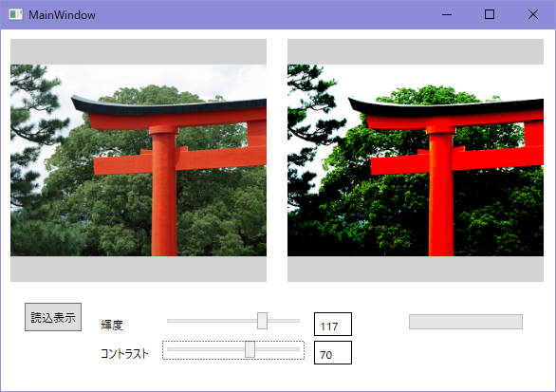Click the 輝度 brightness slider thumb
Screen dimensions: 556x392
(x=262, y=321)
